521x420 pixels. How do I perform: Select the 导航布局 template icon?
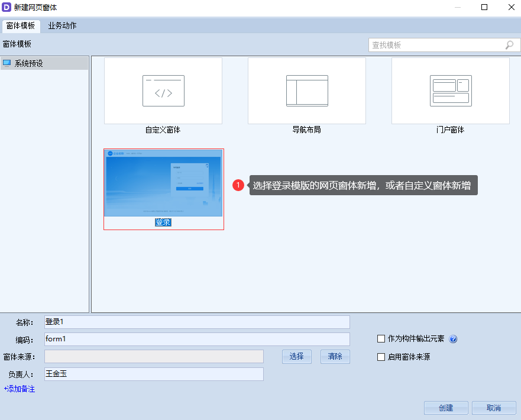[x=307, y=91]
